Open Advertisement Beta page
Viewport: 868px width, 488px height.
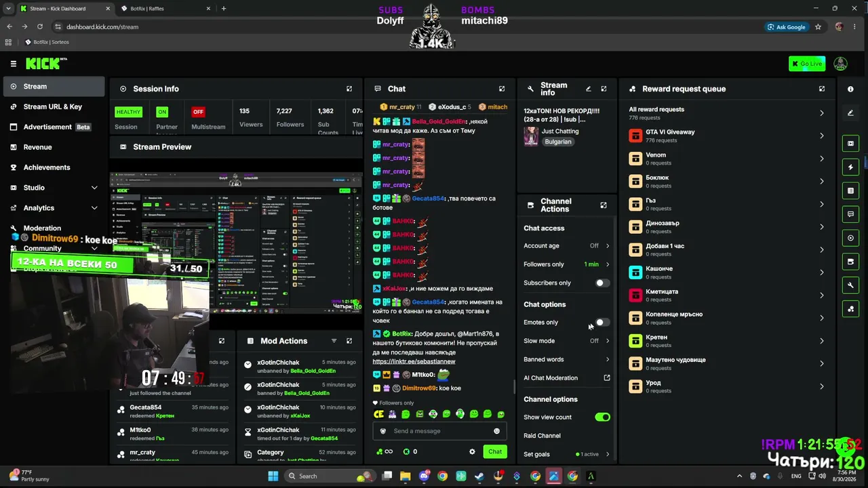(x=54, y=127)
